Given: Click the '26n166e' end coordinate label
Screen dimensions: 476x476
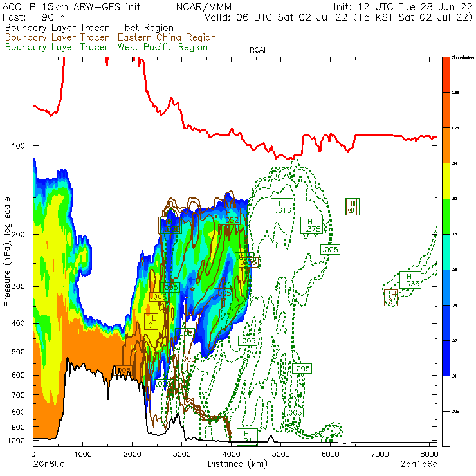Looking at the screenshot, I should pos(419,464).
